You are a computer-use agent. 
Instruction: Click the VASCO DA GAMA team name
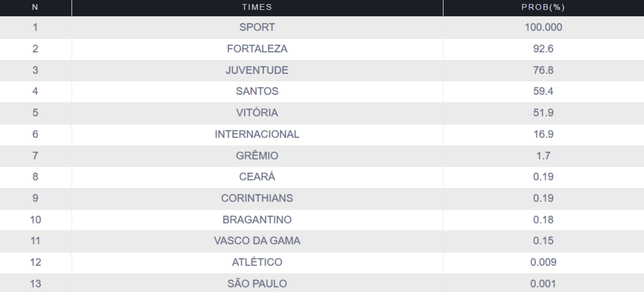pos(257,241)
